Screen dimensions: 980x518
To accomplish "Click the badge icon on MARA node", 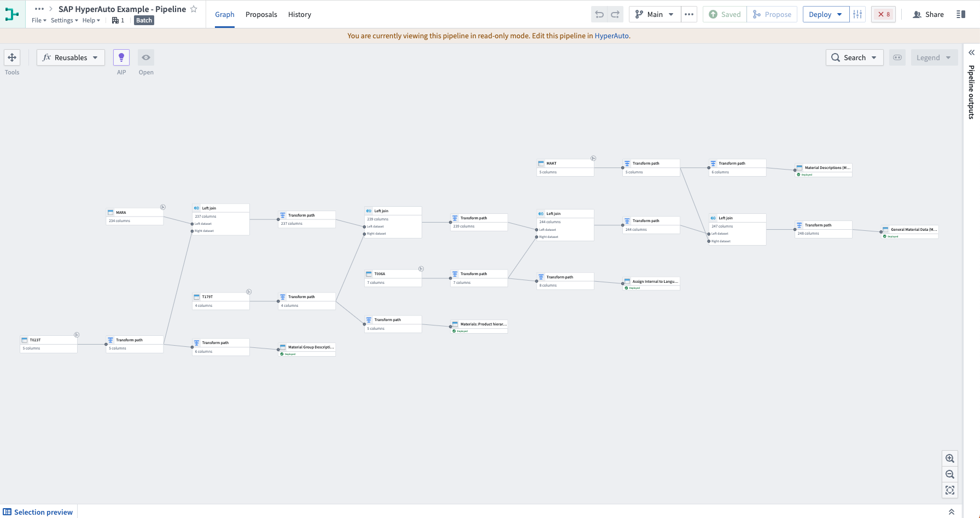I will tap(163, 207).
